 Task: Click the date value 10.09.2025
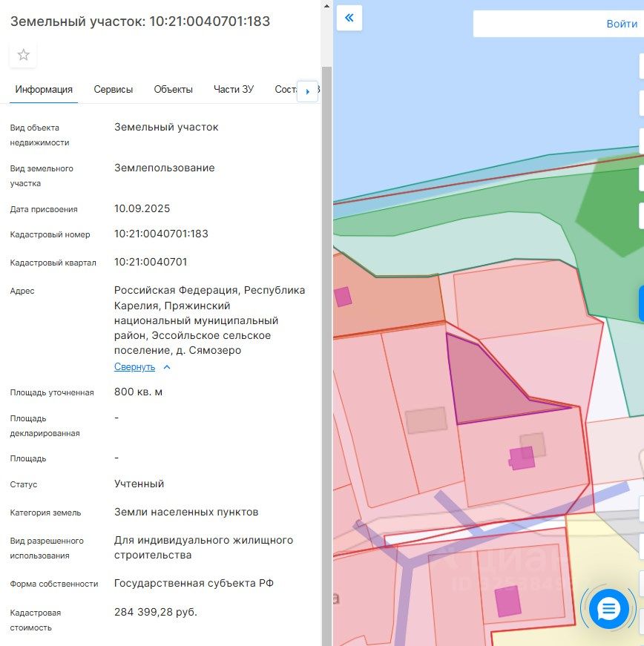pos(142,208)
